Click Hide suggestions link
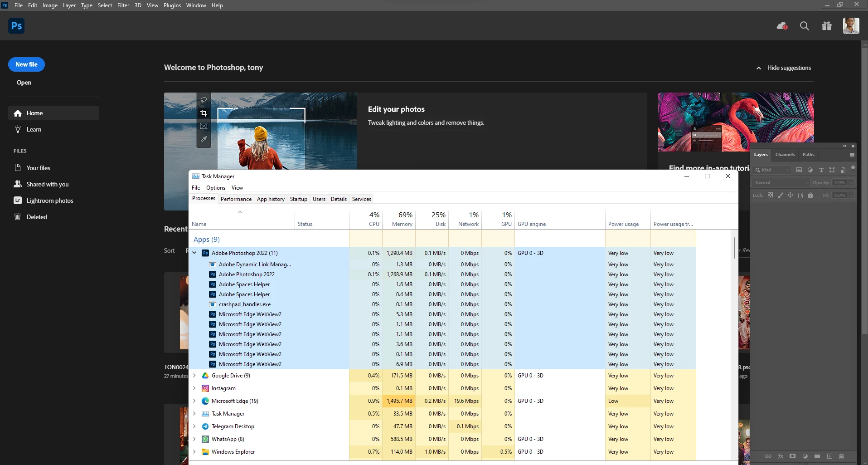The height and width of the screenshot is (465, 868). [x=784, y=68]
